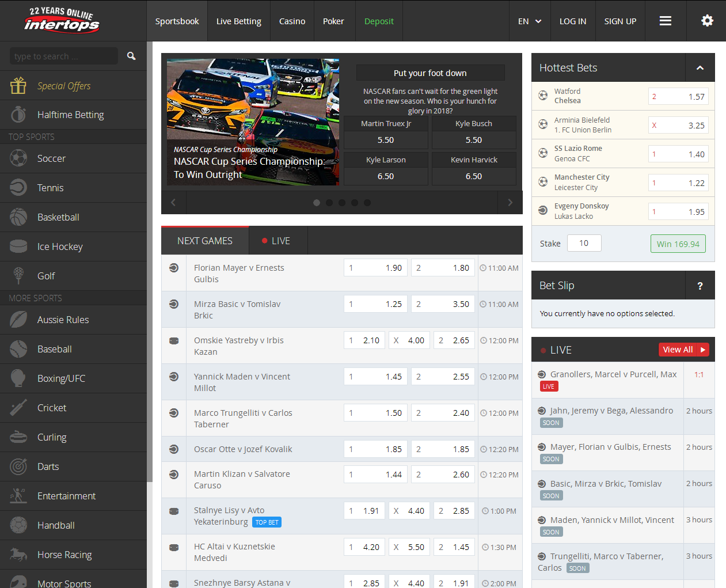
Task: Click the Intertops logo
Action: [62, 20]
